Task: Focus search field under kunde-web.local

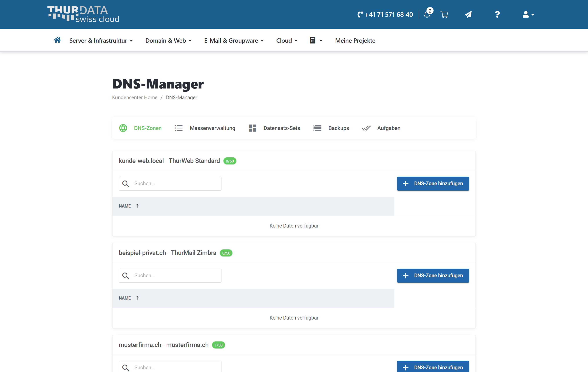Action: [170, 183]
